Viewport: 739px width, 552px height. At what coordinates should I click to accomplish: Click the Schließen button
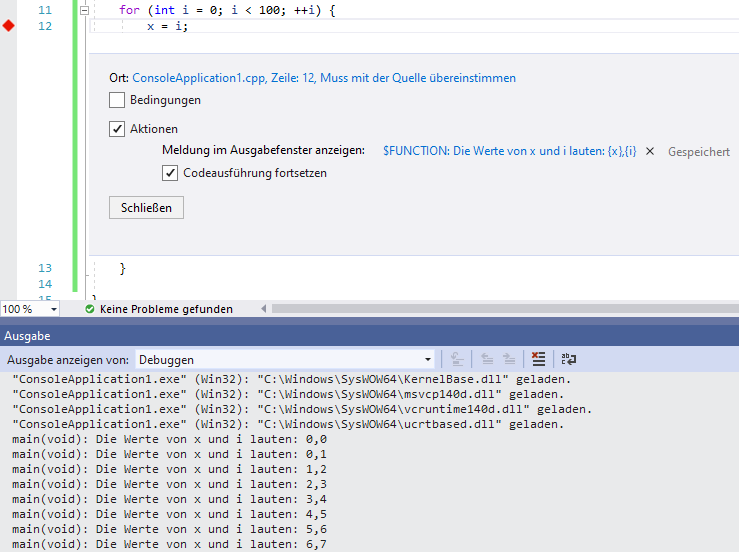point(146,208)
